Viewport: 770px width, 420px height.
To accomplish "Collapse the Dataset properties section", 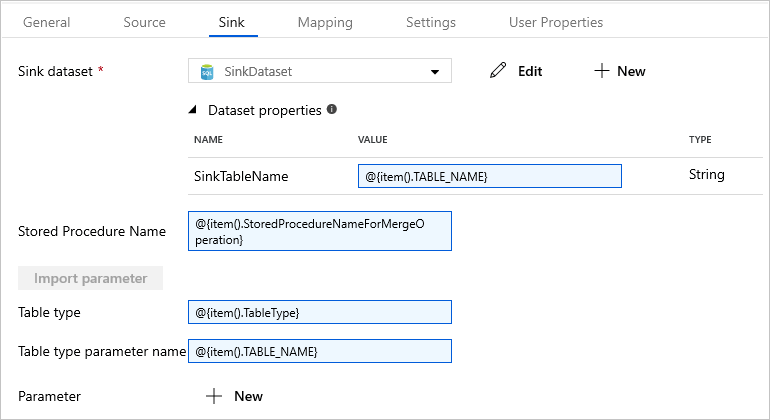I will (193, 110).
